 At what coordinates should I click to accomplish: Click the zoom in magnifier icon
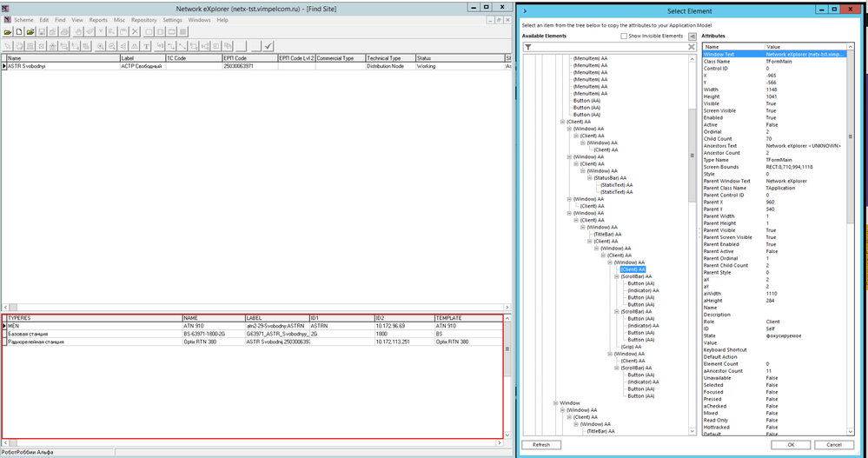[102, 45]
